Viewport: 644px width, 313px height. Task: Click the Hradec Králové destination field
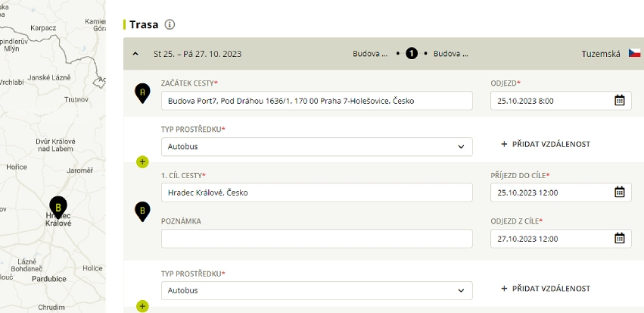click(x=316, y=192)
